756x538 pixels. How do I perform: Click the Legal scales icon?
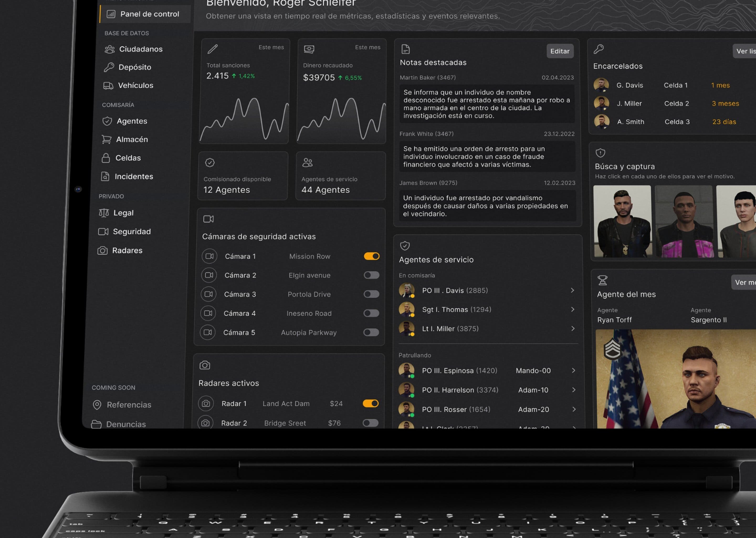coord(104,213)
